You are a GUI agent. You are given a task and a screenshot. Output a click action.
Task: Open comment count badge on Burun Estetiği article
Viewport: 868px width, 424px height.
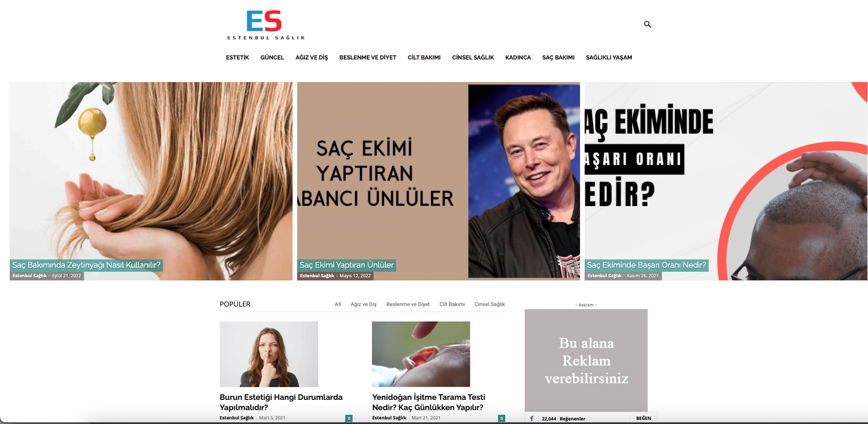pos(349,418)
